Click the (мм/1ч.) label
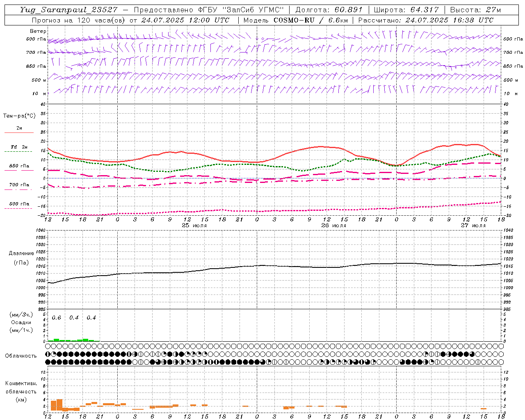This screenshot has height=420, width=525. point(21,330)
